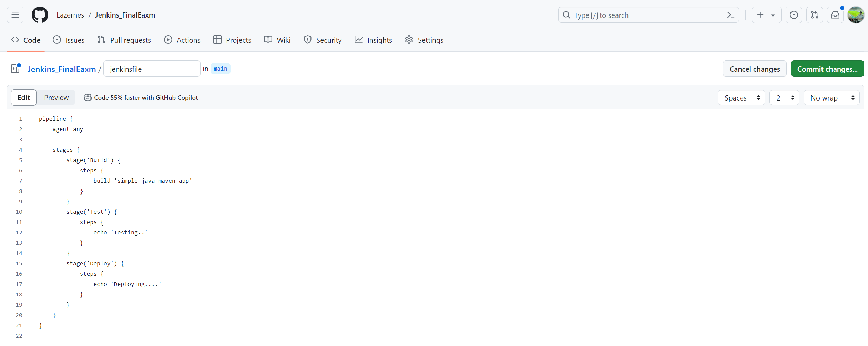Click Jenkins_FinalEaxm repo name in header

125,15
